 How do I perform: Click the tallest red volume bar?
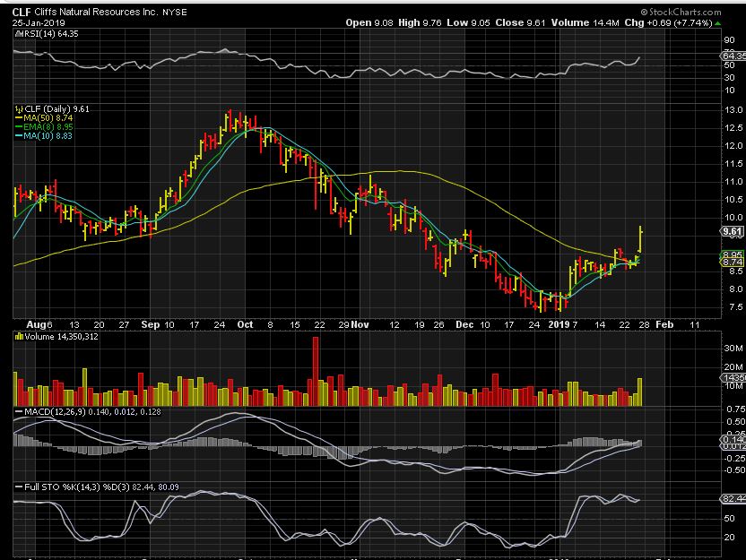pyautogui.click(x=315, y=372)
